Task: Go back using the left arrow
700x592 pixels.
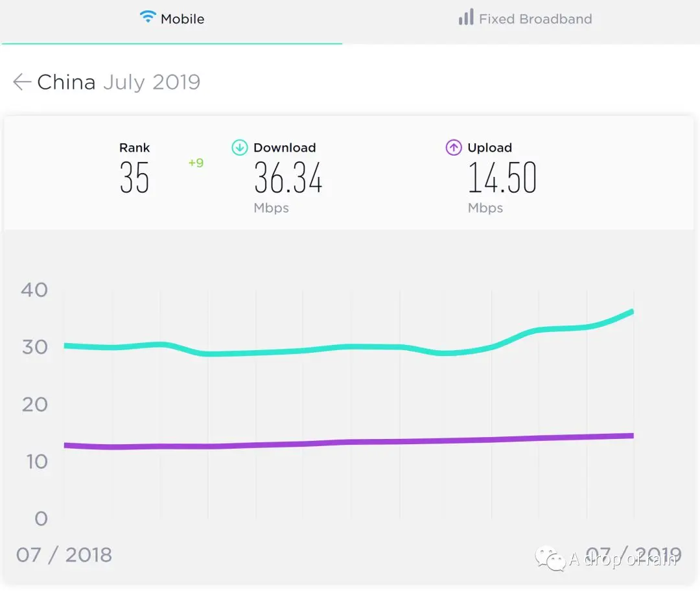Action: point(21,82)
